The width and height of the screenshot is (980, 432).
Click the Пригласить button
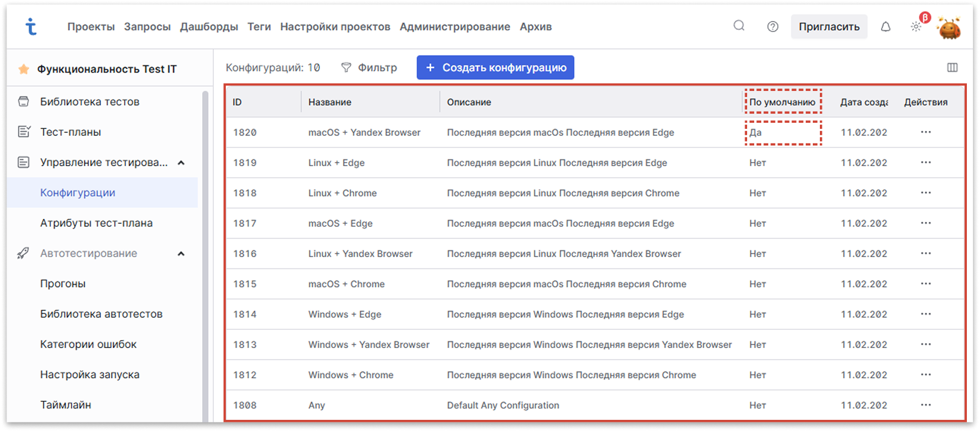(x=829, y=27)
